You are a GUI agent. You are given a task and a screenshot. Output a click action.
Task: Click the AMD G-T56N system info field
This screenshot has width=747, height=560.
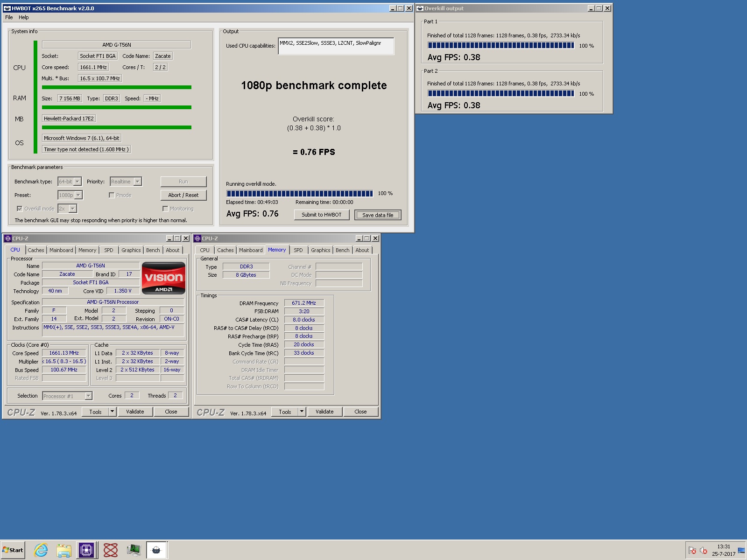[116, 45]
